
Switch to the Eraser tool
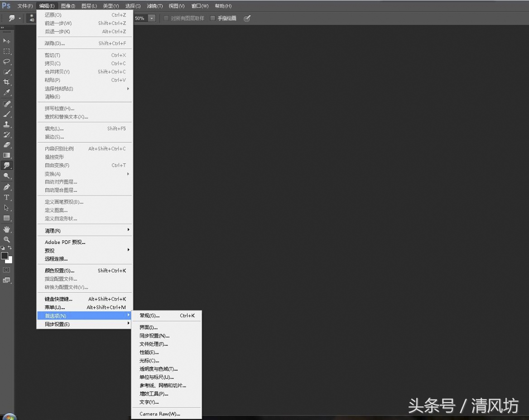coord(7,145)
